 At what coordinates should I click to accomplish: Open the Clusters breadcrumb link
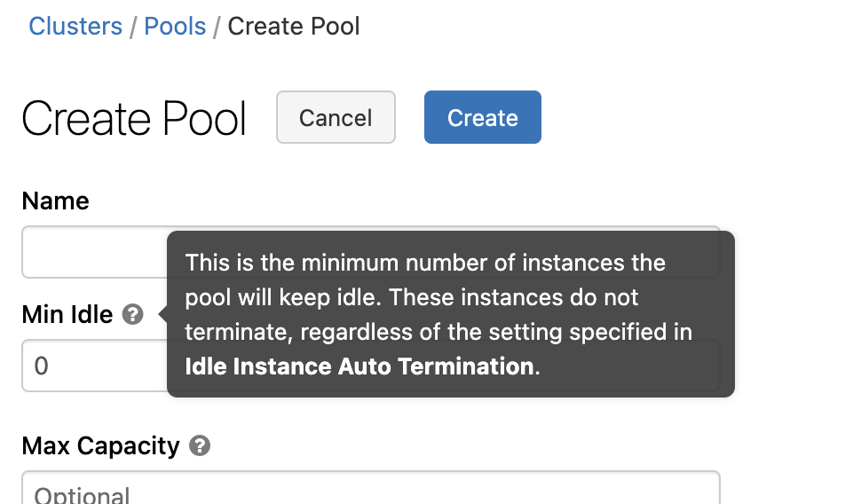[x=75, y=26]
